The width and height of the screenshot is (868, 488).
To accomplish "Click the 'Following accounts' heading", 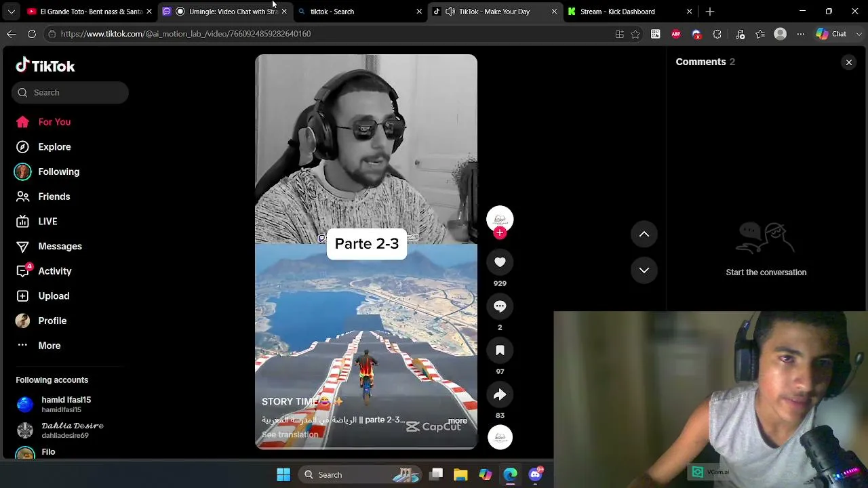I will coord(52,380).
